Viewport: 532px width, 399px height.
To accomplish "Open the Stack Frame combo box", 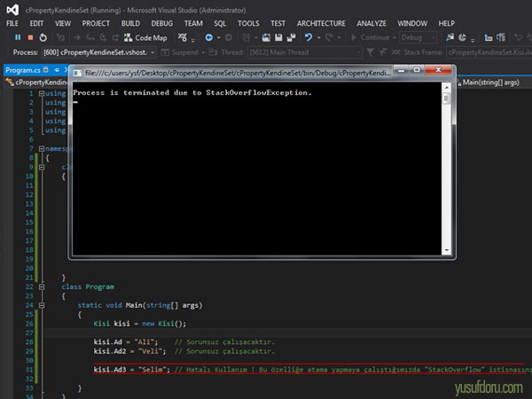I will pyautogui.click(x=489, y=52).
